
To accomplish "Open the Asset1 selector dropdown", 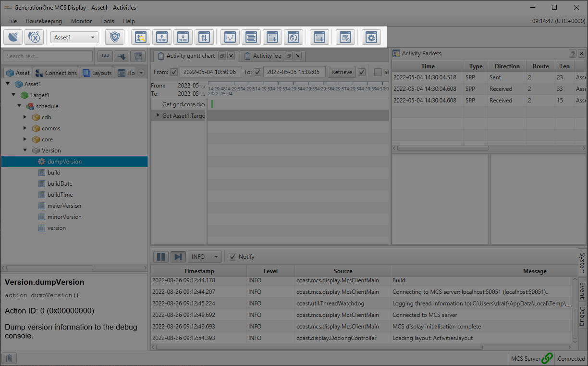I will pyautogui.click(x=74, y=37).
